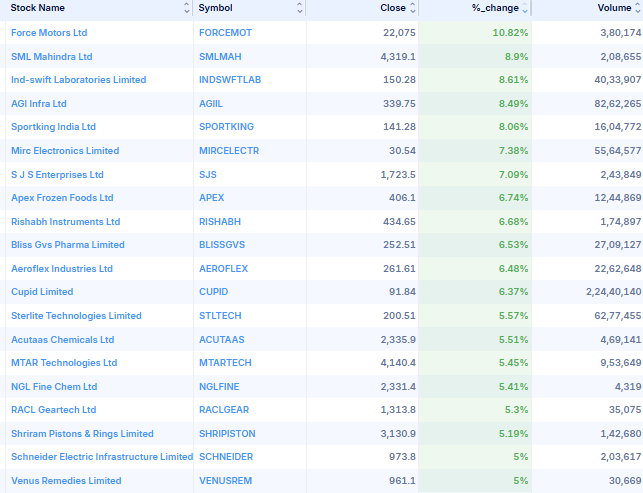
Task: Open Force Motors Ltd stock link
Action: [x=49, y=33]
